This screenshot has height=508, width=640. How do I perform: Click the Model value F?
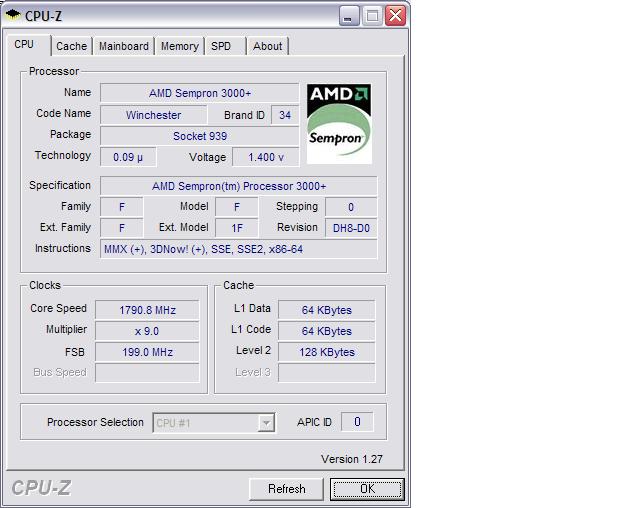click(237, 207)
